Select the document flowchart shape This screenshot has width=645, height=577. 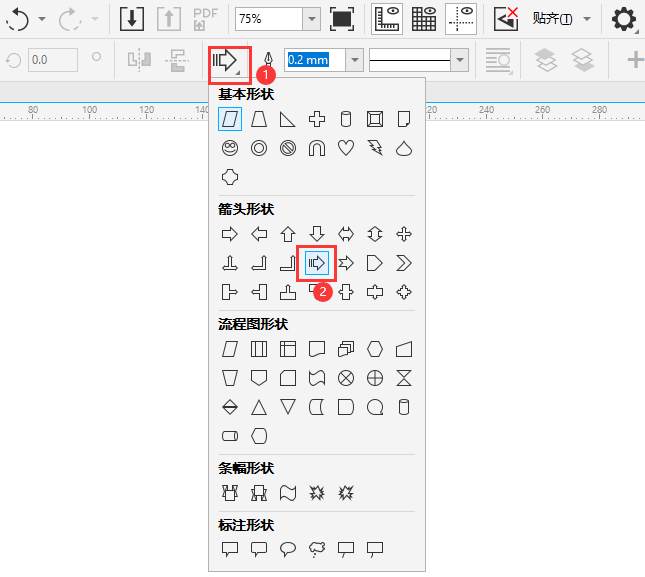[317, 349]
